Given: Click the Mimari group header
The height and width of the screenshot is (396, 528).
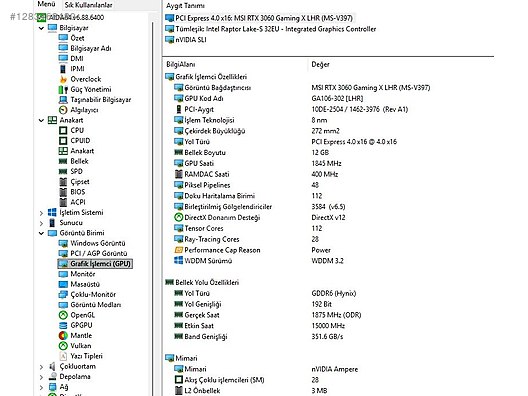Looking at the screenshot, I should (x=181, y=358).
